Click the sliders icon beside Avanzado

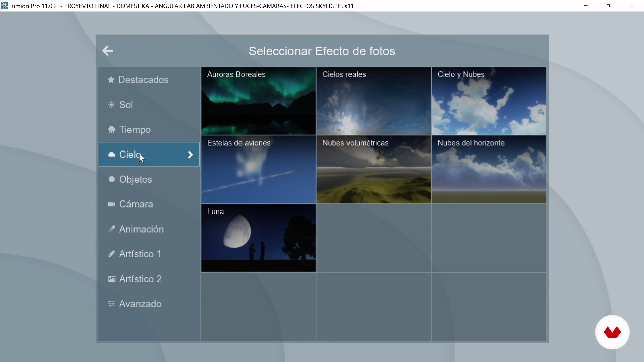click(112, 304)
